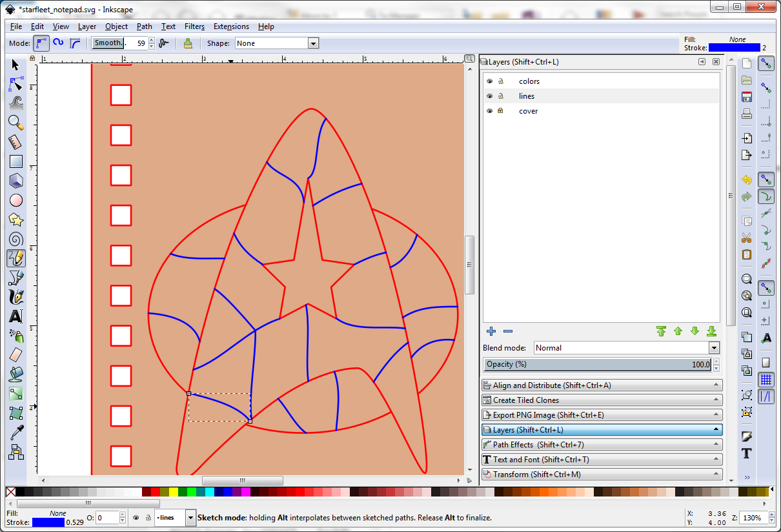Viewport: 781px width, 532px height.
Task: Click the blue stroke color swatch in status bar
Action: tap(48, 522)
